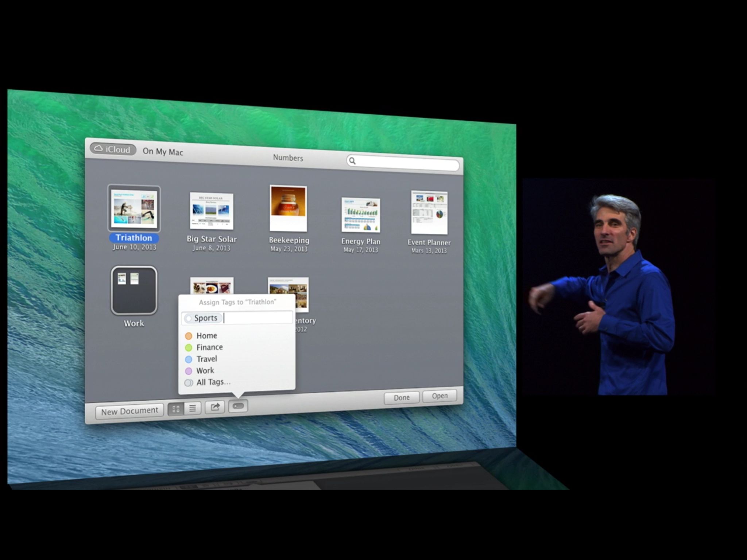
Task: Select the Big Star Solar document thumbnail
Action: point(212,211)
